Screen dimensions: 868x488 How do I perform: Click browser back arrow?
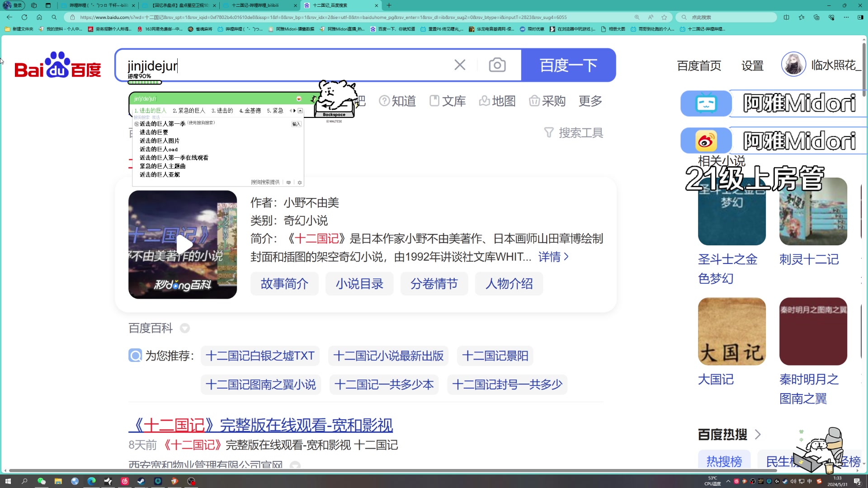9,17
